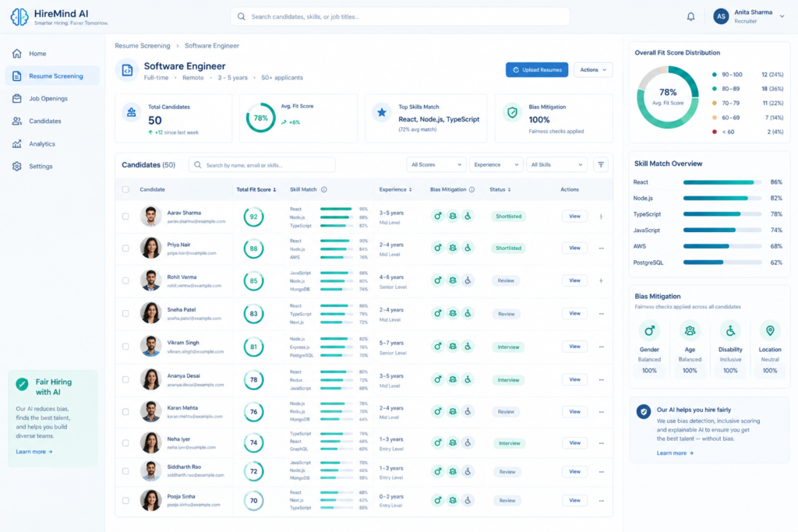Screen dimensions: 798x532
Task: Click Resume Screening breadcrumb link
Action: 143,46
